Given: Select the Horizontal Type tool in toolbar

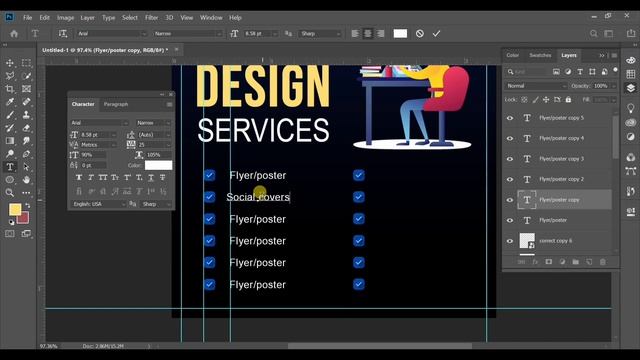Looking at the screenshot, I should click(x=10, y=167).
